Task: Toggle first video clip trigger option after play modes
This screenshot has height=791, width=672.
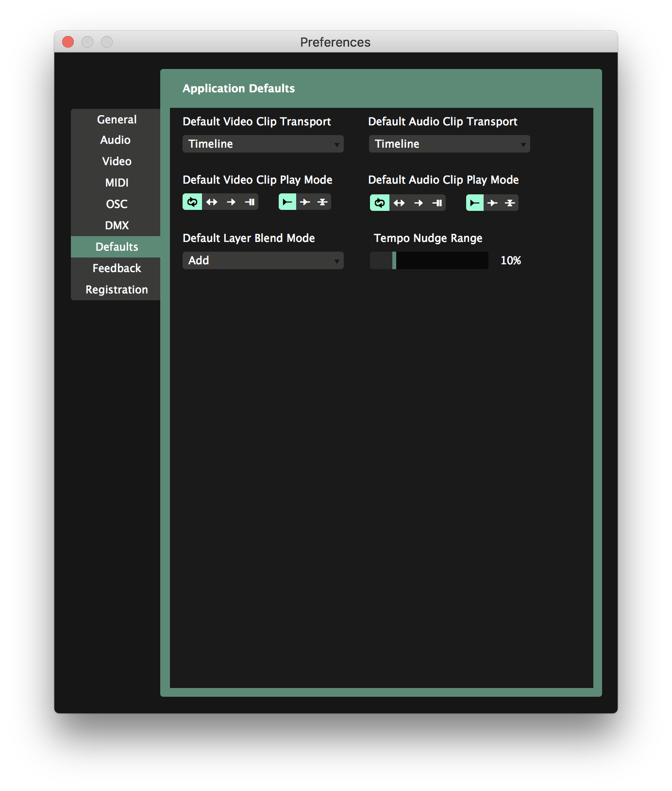Action: (287, 202)
